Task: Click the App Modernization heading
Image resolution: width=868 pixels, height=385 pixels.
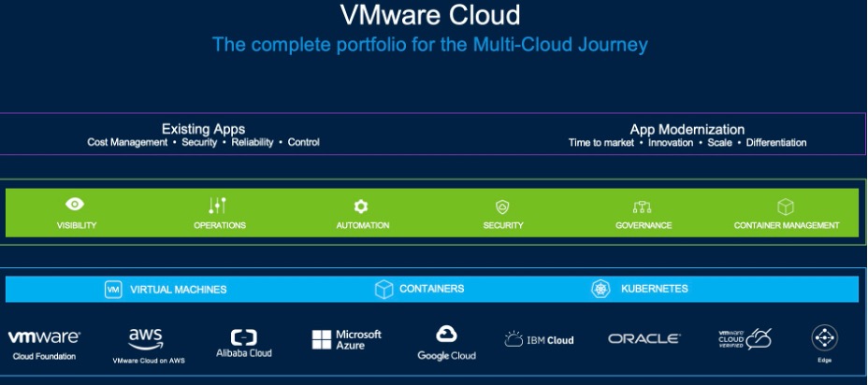Action: [x=687, y=130]
